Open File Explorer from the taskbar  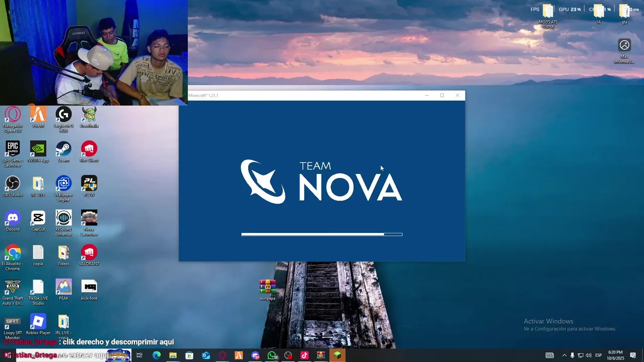[x=173, y=355]
